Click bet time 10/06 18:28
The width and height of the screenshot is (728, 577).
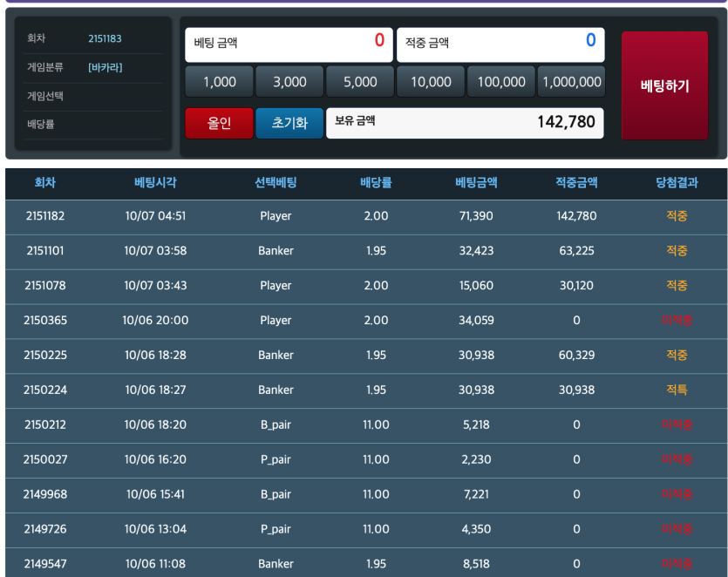pyautogui.click(x=155, y=355)
